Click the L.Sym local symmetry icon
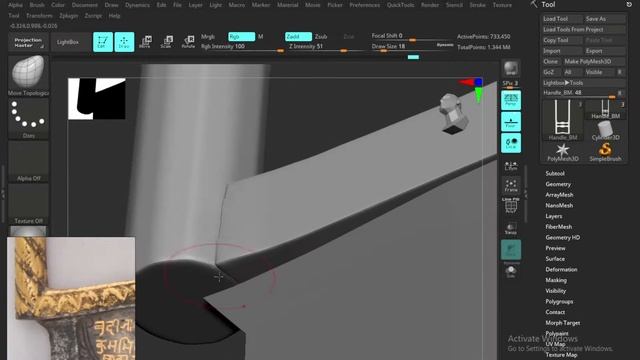The height and width of the screenshot is (360, 640). click(511, 165)
